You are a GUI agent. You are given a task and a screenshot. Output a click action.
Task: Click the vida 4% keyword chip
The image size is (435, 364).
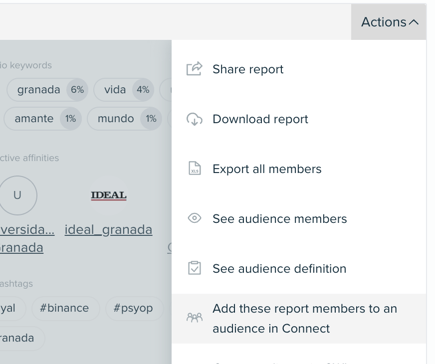(x=124, y=90)
